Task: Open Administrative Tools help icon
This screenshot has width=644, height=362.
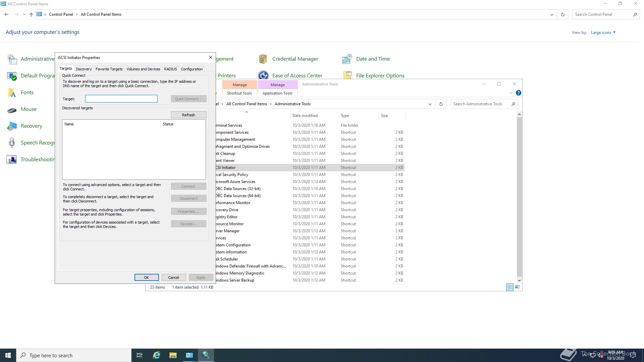Action: [518, 93]
